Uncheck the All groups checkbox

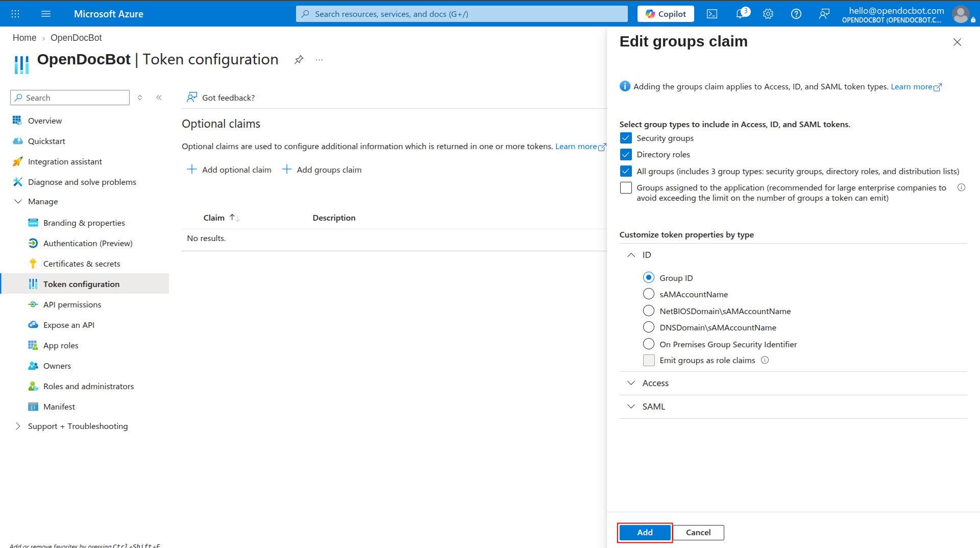pyautogui.click(x=626, y=171)
